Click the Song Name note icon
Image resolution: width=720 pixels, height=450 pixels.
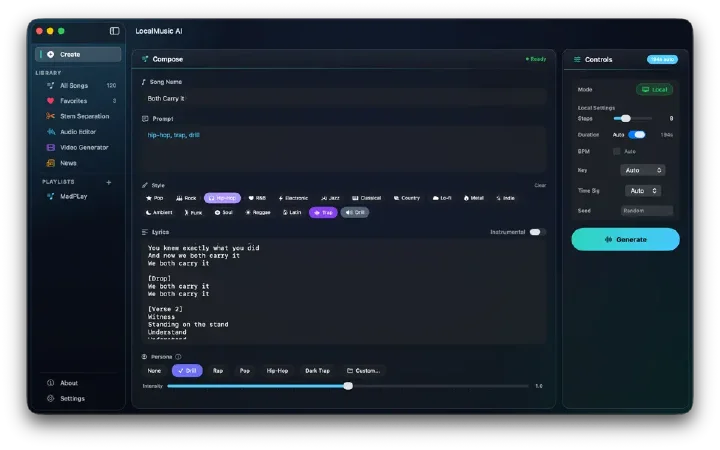(x=144, y=82)
